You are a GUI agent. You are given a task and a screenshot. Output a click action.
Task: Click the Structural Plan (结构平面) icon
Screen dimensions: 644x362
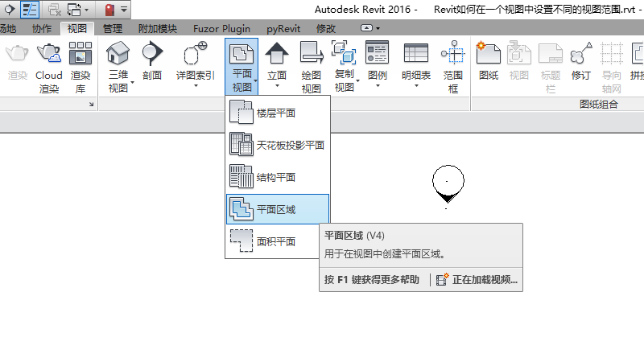(x=241, y=176)
